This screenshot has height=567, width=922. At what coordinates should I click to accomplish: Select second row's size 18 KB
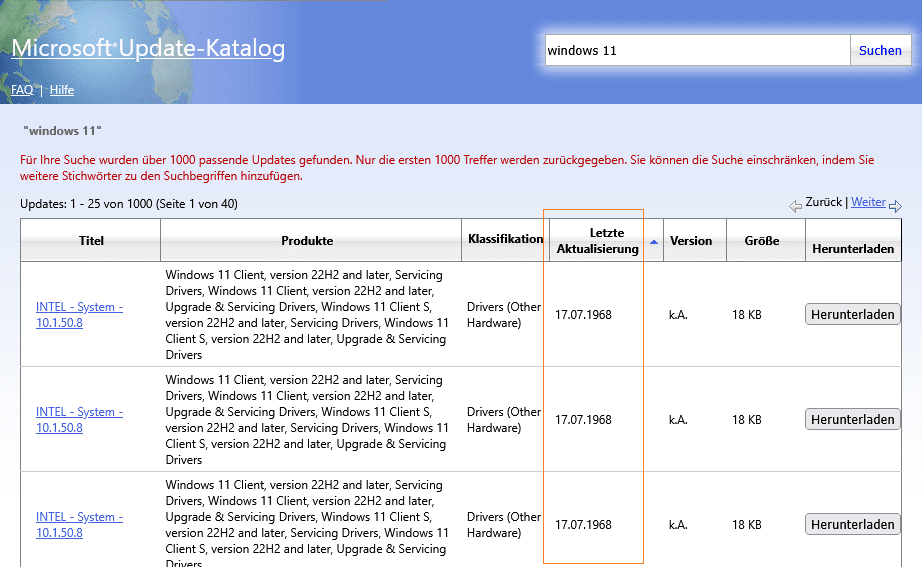[x=747, y=420]
